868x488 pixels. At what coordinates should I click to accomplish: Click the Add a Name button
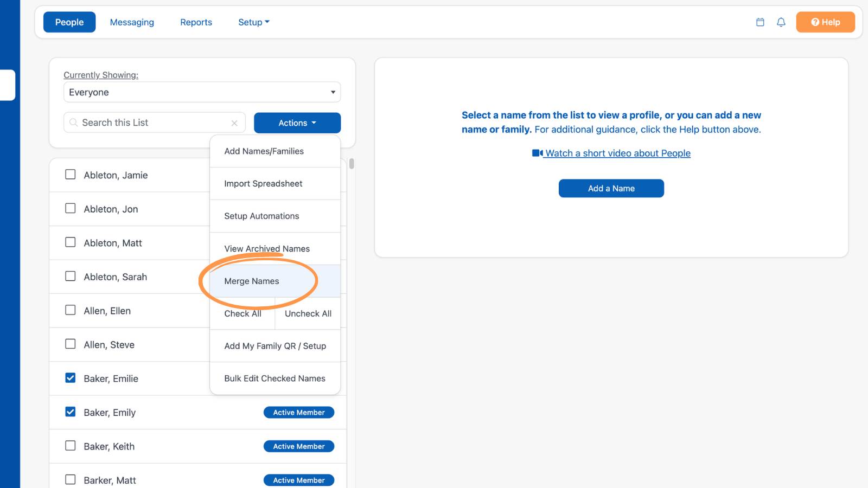[611, 188]
